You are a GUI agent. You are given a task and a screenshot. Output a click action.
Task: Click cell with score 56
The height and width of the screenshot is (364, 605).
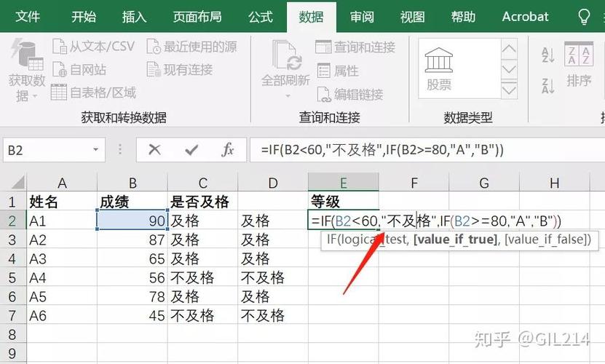coord(133,277)
